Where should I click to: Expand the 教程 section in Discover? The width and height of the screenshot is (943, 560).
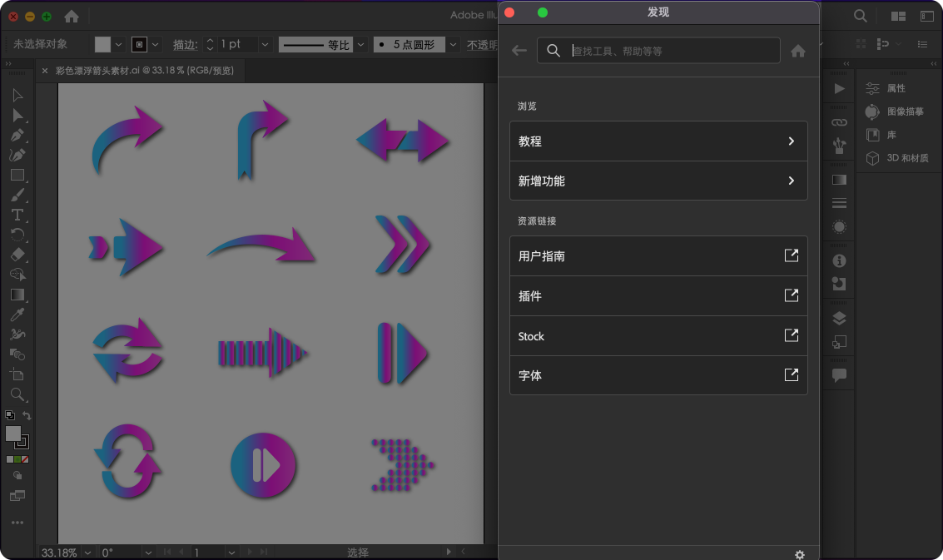click(658, 141)
